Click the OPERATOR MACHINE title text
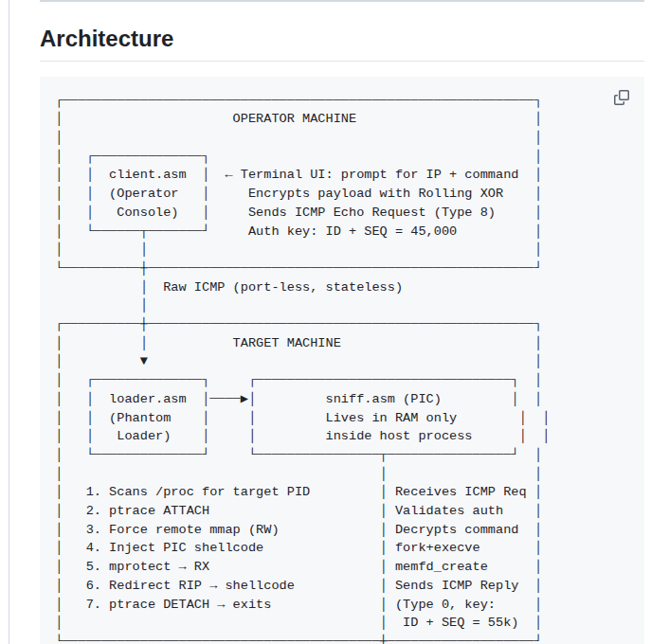The width and height of the screenshot is (651, 644). click(294, 118)
